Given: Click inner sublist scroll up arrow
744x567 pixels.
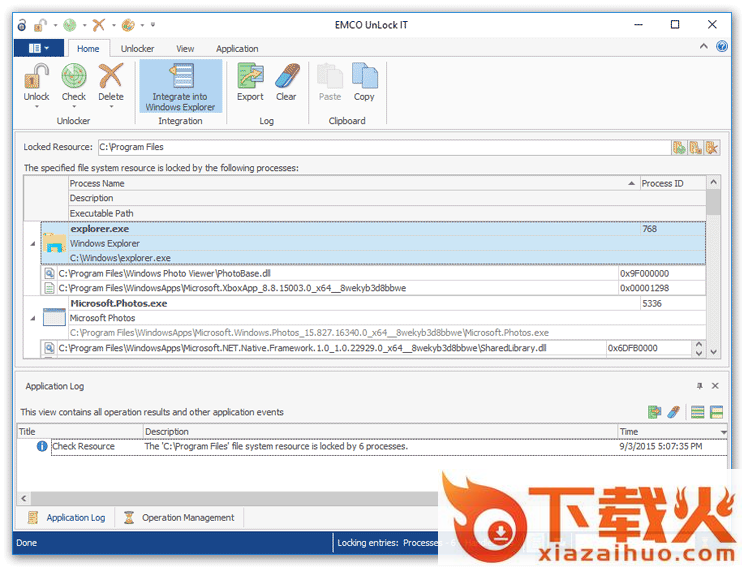Looking at the screenshot, I should tap(698, 344).
